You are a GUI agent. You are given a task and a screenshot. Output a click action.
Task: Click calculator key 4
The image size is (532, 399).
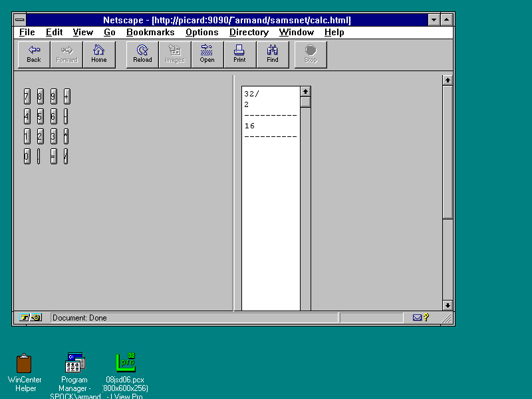coord(27,116)
